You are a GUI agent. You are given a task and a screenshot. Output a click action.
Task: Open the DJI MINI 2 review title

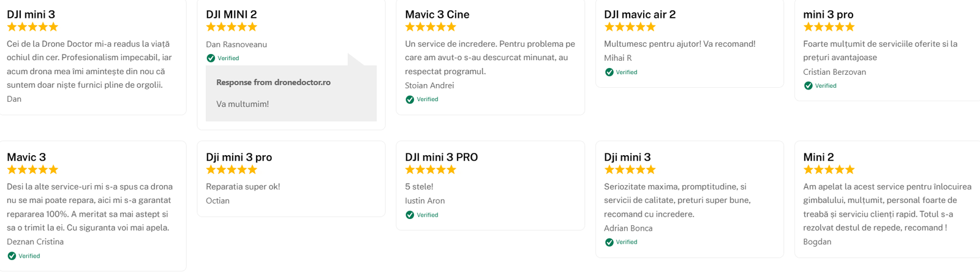pos(232,14)
